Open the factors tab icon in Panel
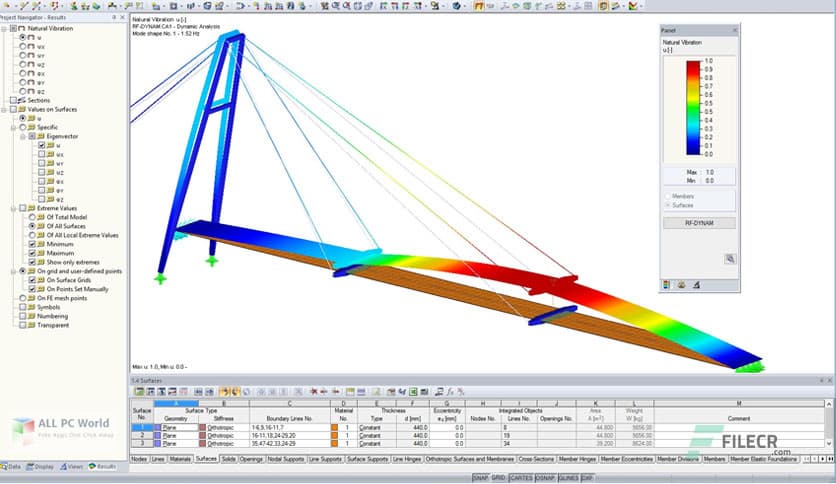Screen dimensions: 836x484 click(x=681, y=285)
